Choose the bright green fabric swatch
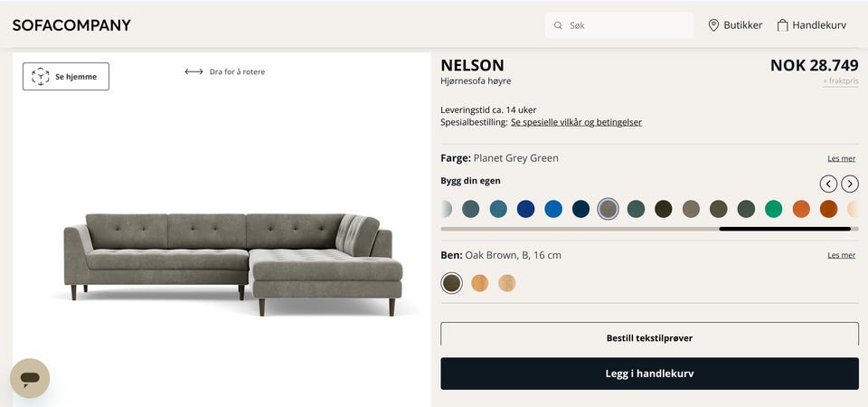This screenshot has width=868, height=407. click(x=773, y=209)
